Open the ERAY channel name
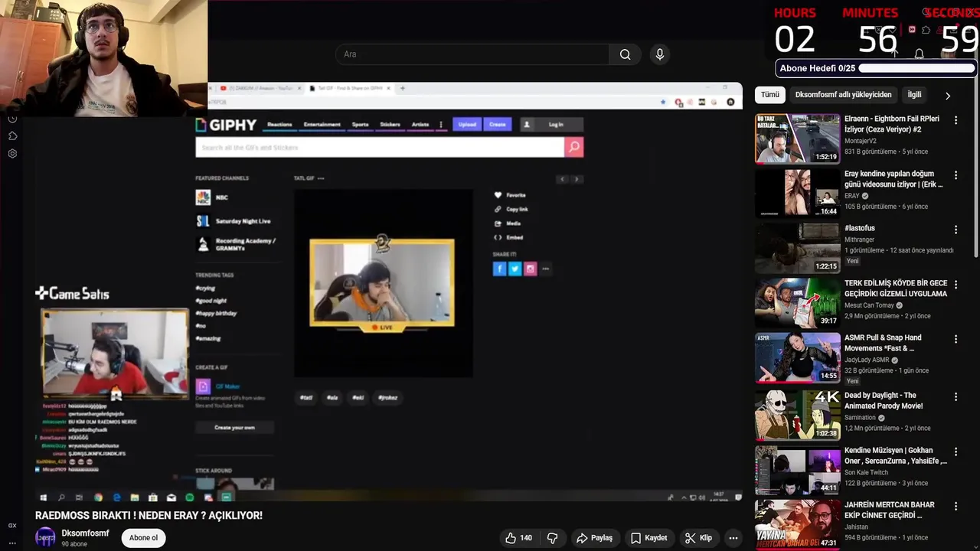Viewport: 980px width, 551px height. point(852,196)
